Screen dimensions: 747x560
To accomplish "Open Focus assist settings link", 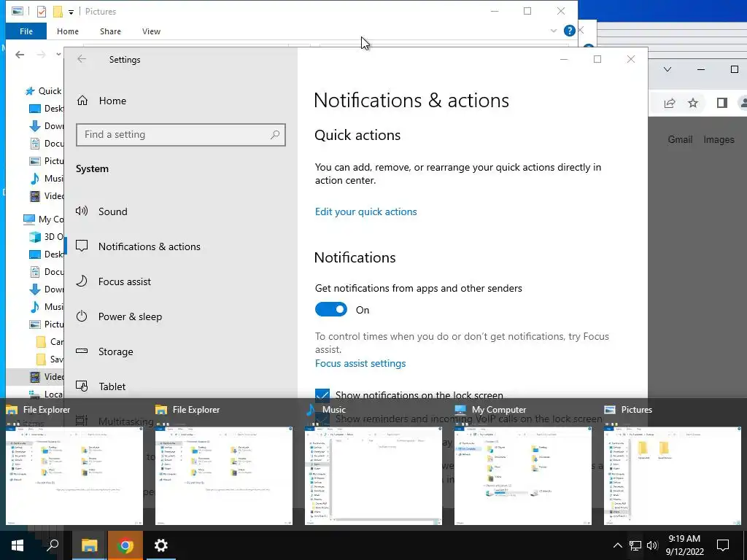I will pyautogui.click(x=360, y=363).
